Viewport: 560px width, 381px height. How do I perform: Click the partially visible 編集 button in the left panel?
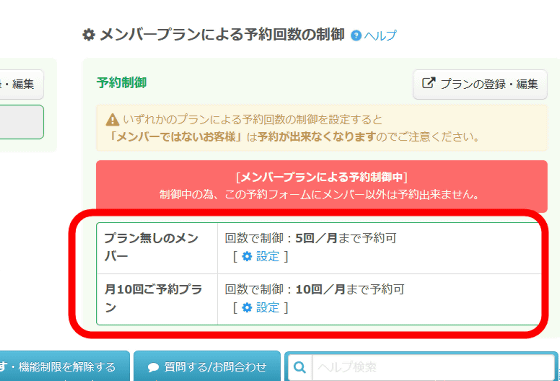coord(21,84)
